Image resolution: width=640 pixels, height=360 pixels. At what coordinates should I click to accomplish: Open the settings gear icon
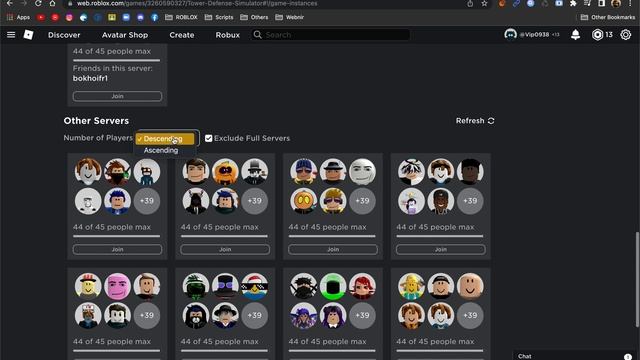(x=625, y=35)
